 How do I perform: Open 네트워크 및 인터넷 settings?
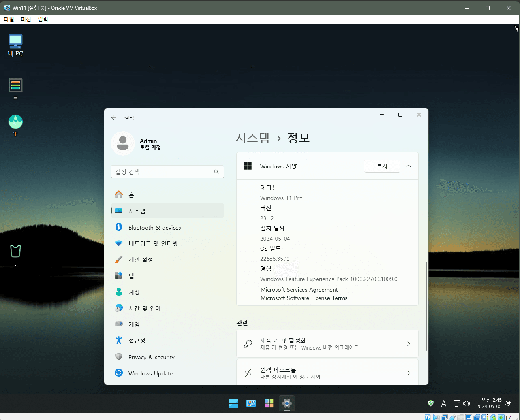coord(167,243)
